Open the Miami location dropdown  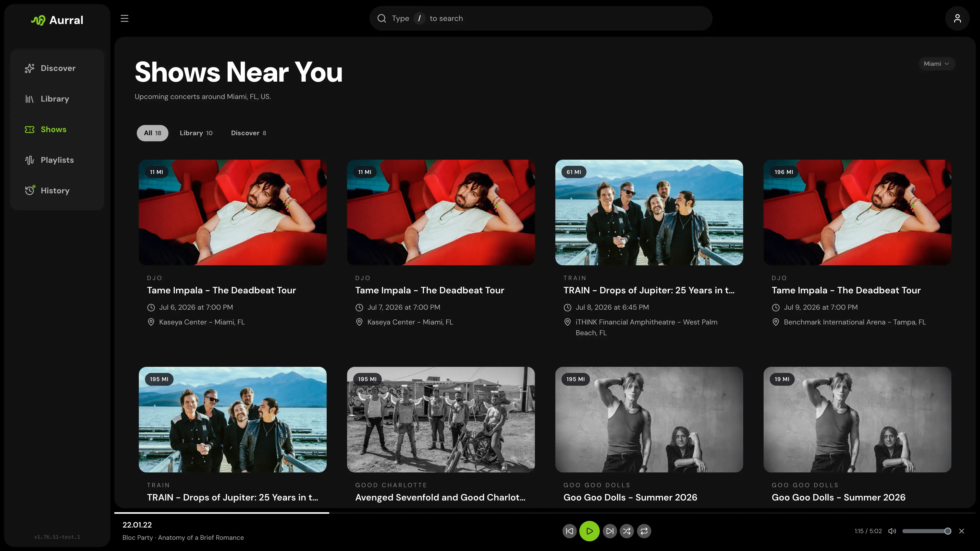(x=936, y=64)
